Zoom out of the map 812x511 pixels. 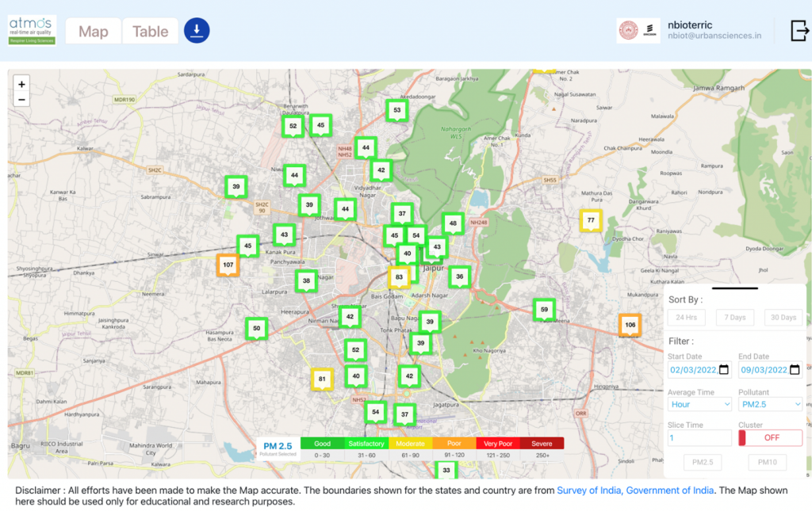(x=21, y=100)
